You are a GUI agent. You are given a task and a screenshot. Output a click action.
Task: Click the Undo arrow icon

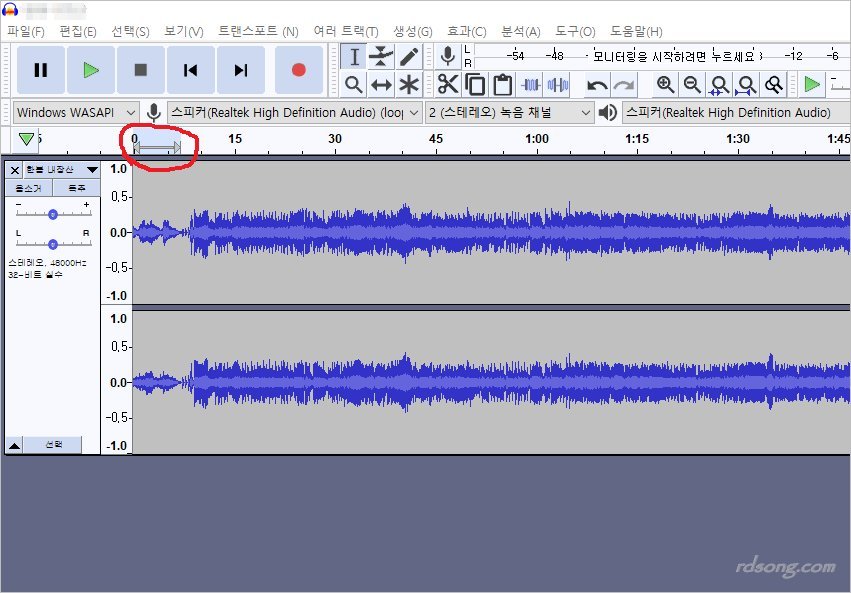[x=597, y=84]
